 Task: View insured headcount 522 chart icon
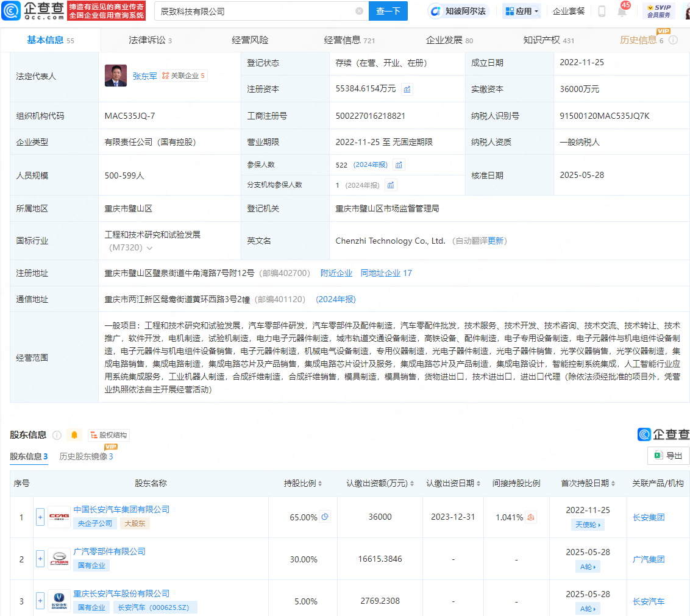[399, 165]
